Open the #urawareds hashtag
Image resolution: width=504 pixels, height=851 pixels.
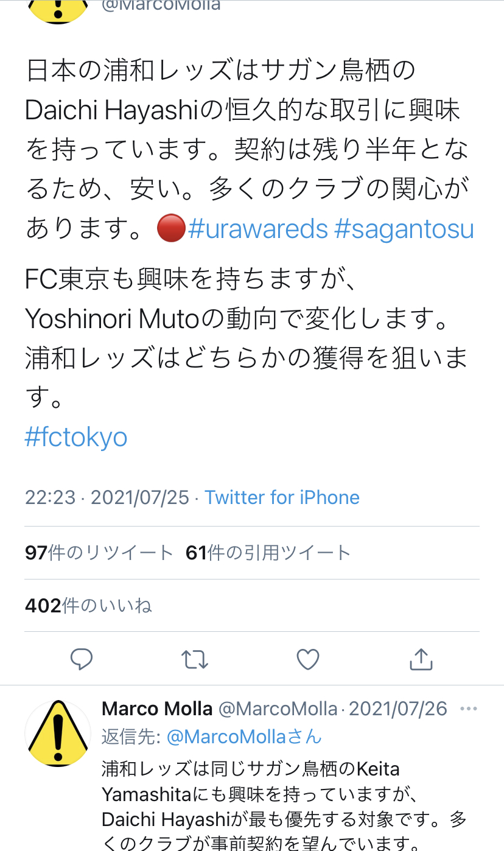pos(258,229)
